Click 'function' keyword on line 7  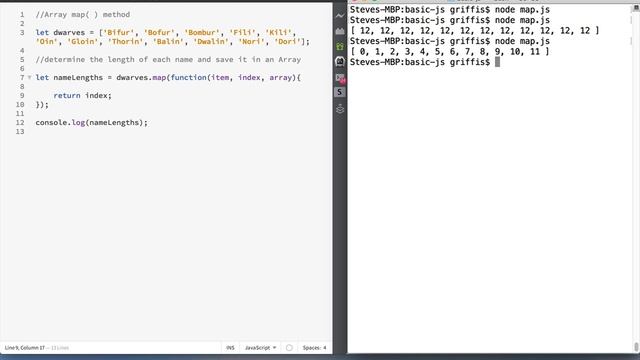tap(189, 78)
